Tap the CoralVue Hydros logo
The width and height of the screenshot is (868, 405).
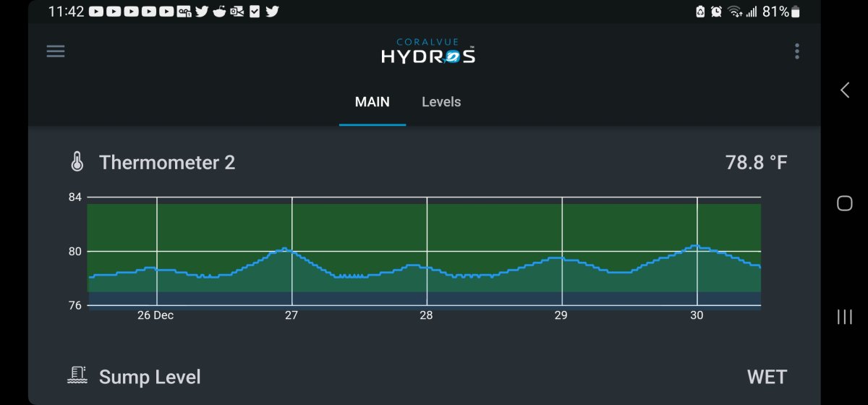(x=428, y=51)
